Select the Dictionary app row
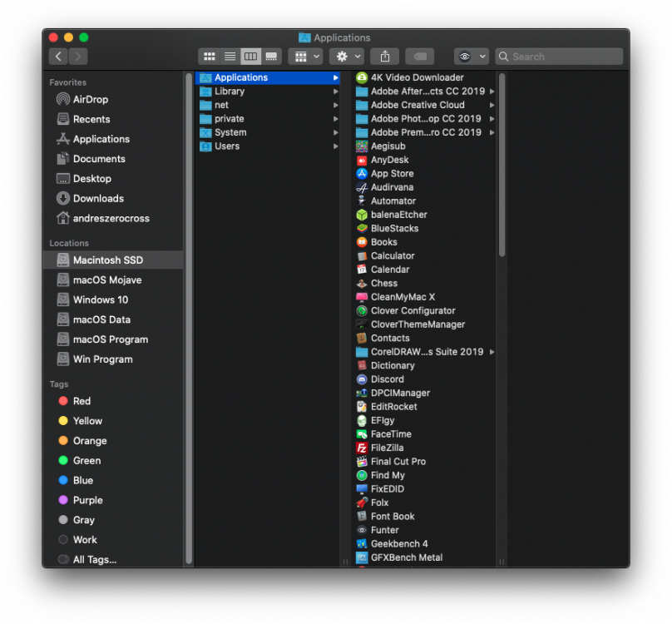This screenshot has width=672, height=624. tap(425, 366)
